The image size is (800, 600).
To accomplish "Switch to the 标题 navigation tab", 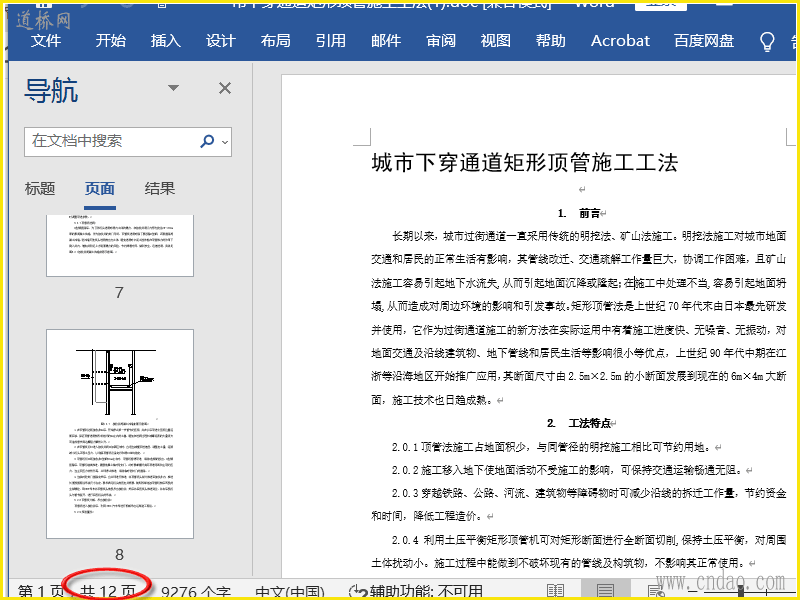I will (x=40, y=189).
